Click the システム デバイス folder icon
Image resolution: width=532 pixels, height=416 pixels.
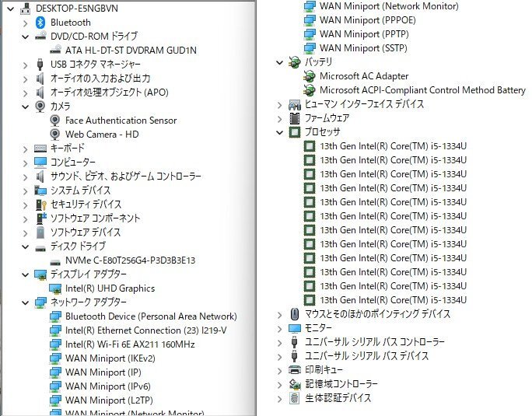click(x=40, y=191)
